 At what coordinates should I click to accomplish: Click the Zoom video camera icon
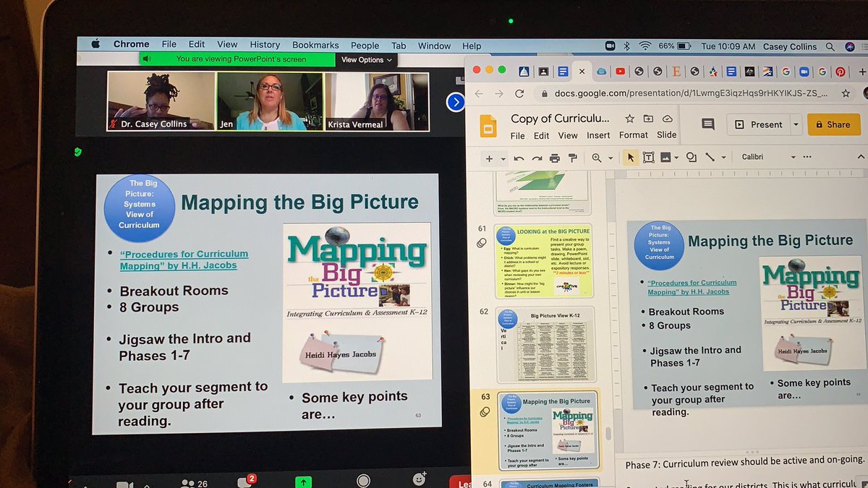click(124, 484)
